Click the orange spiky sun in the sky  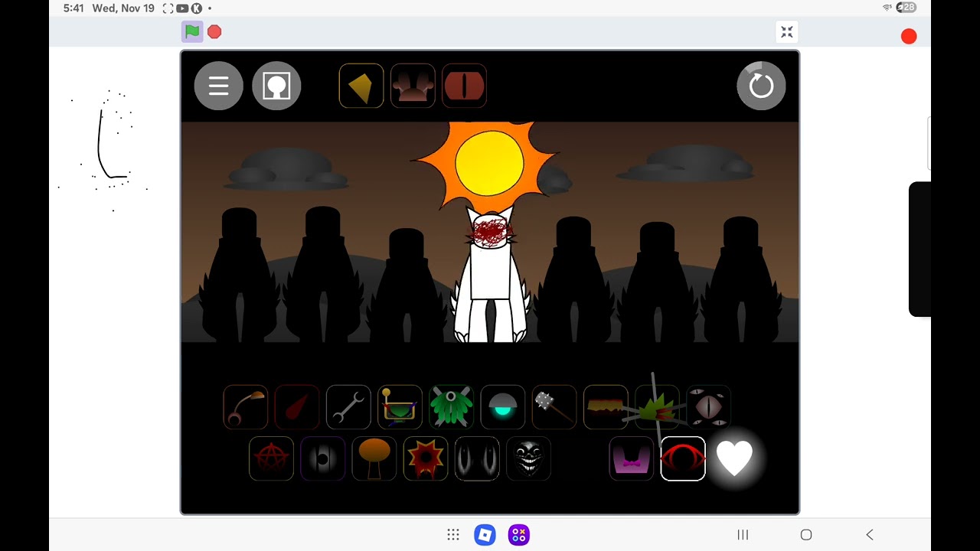point(489,162)
